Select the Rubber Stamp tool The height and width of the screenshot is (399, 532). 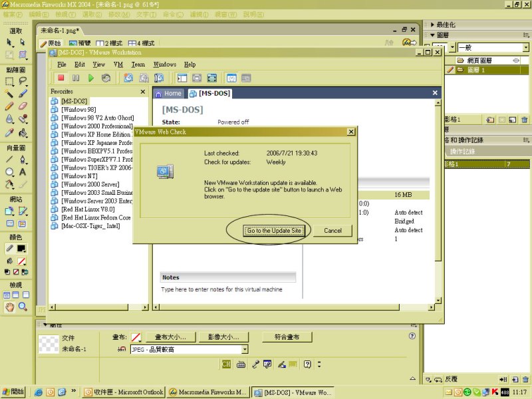tap(23, 119)
